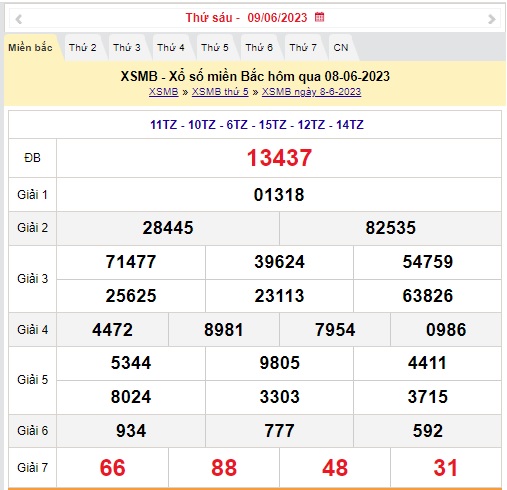Go to previous day with left arrow
The width and height of the screenshot is (507, 490).
[x=19, y=19]
